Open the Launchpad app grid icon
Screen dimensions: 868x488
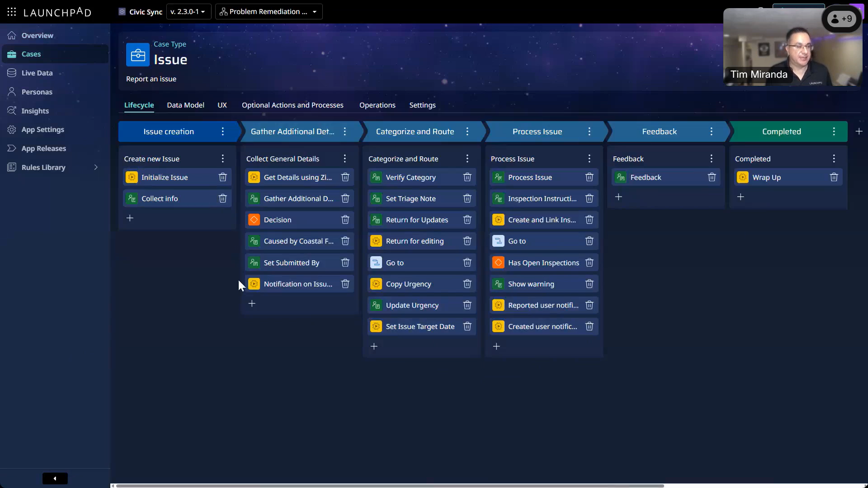pos(12,12)
